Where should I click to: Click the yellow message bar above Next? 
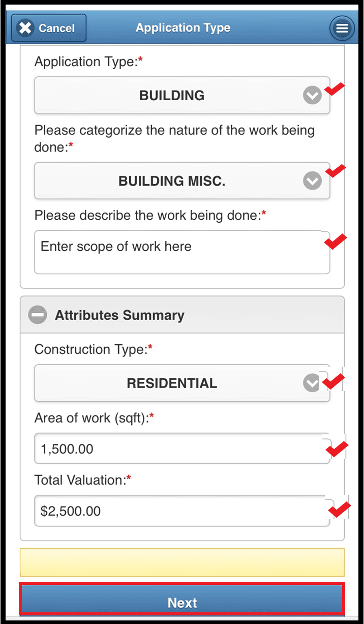(x=182, y=562)
